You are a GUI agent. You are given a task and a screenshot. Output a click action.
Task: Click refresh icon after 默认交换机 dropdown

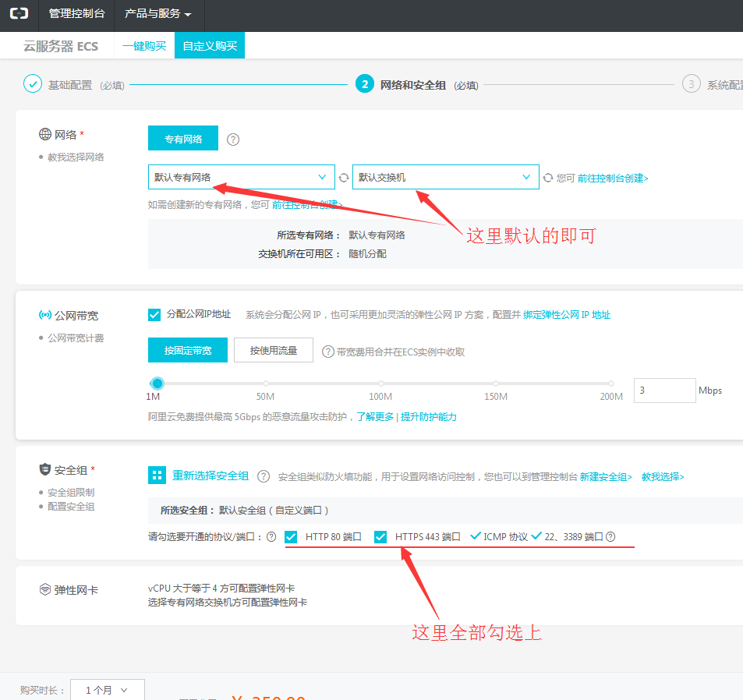click(548, 178)
